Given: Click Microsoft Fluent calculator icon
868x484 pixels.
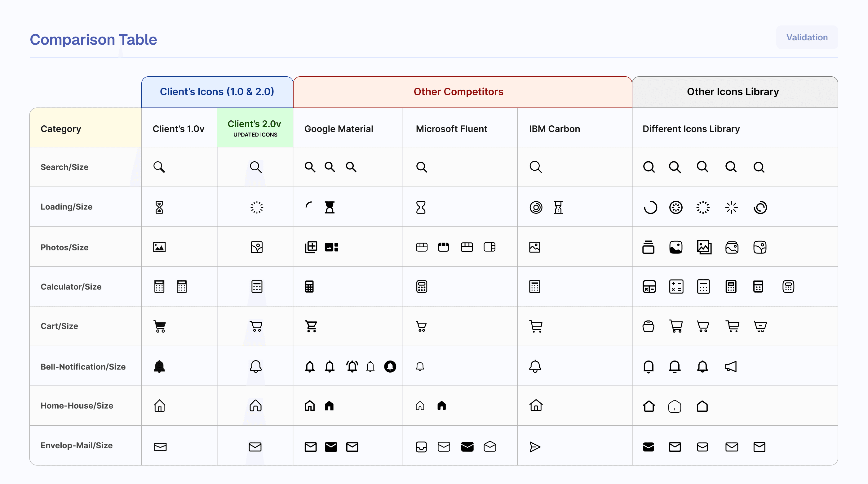Looking at the screenshot, I should pos(421,286).
